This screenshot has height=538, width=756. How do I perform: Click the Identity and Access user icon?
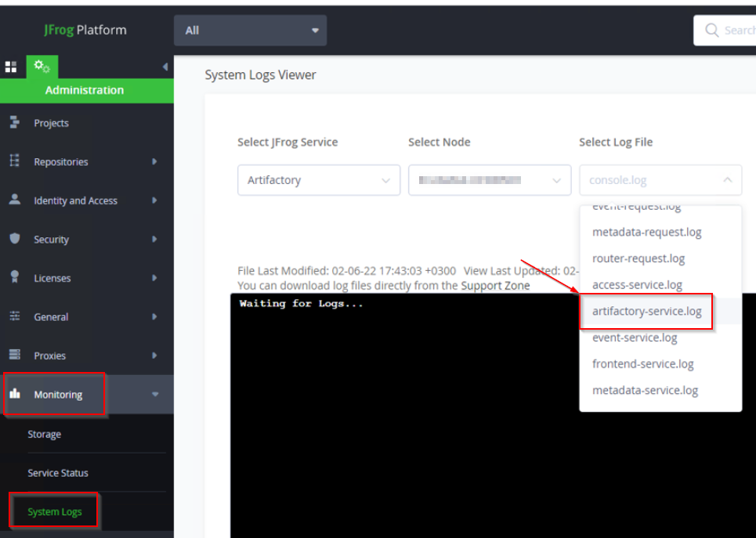coord(14,200)
